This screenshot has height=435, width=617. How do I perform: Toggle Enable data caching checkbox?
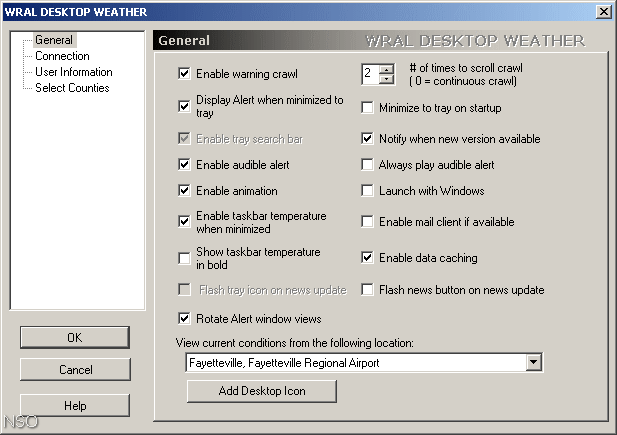[x=367, y=258]
